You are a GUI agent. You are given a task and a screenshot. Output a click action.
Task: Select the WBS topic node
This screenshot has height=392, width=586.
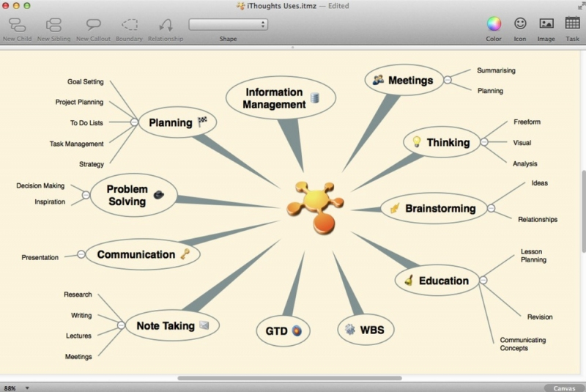[x=366, y=330]
